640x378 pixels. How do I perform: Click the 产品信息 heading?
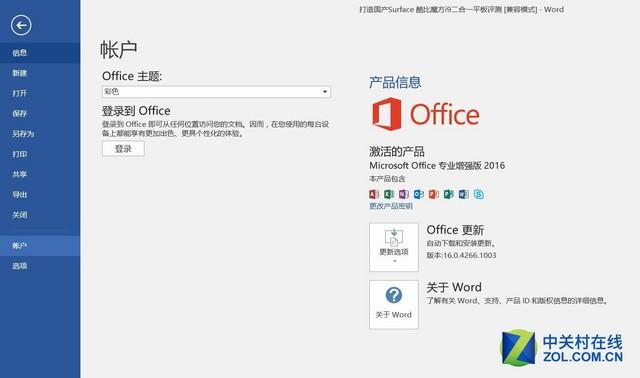click(395, 82)
